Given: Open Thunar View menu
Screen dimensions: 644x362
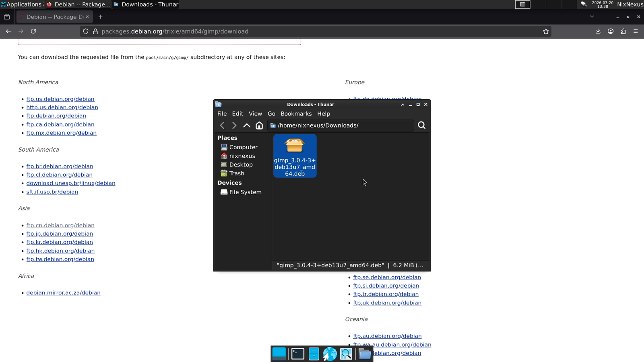Looking at the screenshot, I should click(x=255, y=114).
